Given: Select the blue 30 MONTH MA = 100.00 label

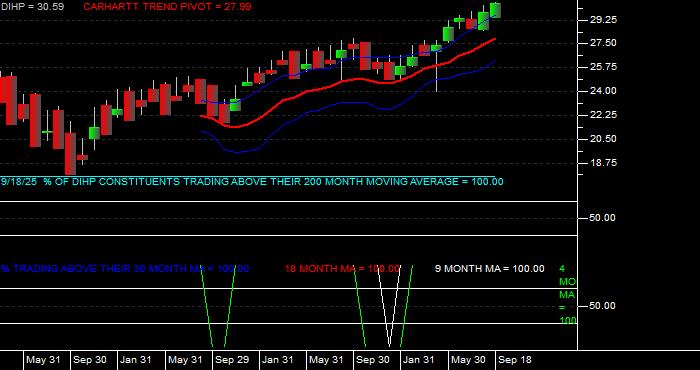Looking at the screenshot, I should coord(125,269).
